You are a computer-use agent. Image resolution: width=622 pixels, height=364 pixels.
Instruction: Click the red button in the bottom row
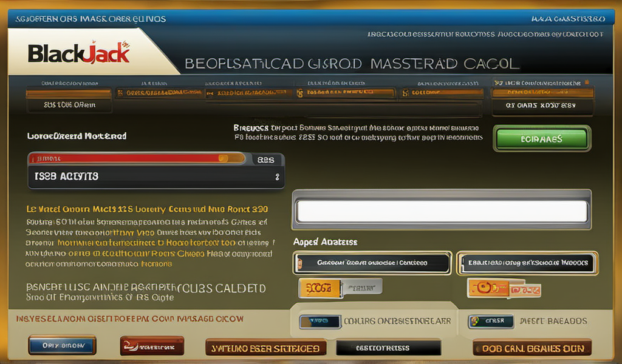pos(152,346)
